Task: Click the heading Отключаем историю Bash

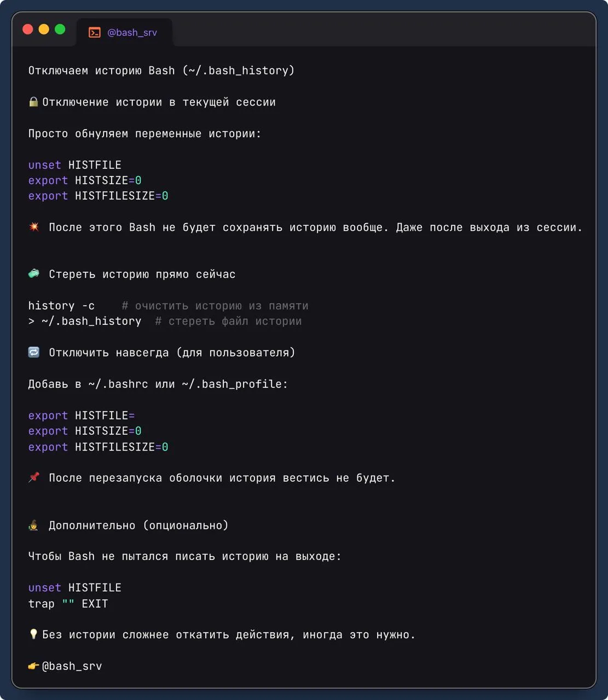Action: pos(161,71)
